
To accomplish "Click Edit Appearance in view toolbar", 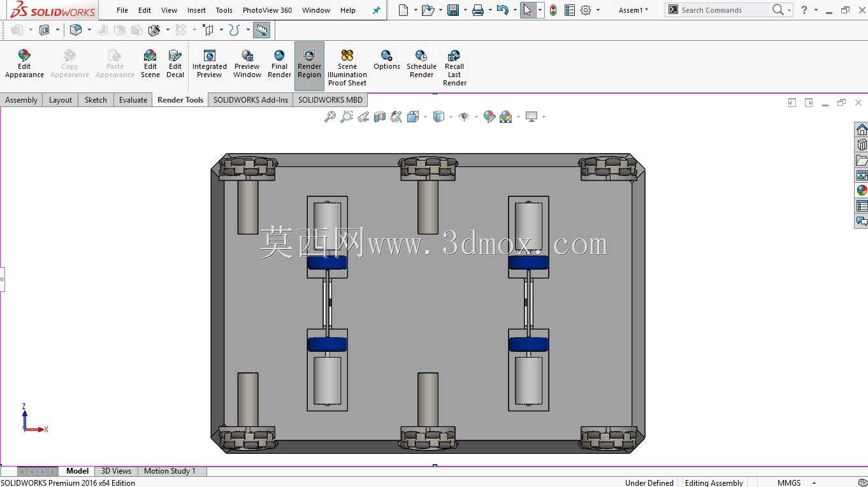I will (489, 117).
